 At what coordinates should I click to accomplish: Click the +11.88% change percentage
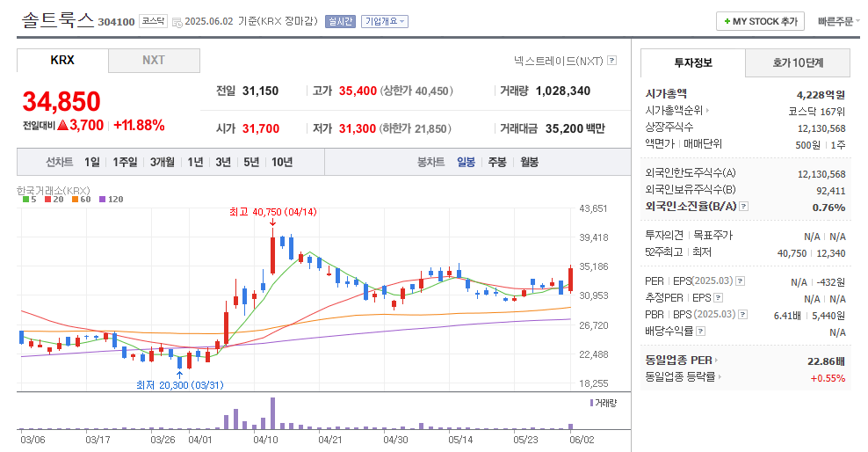pyautogui.click(x=139, y=125)
